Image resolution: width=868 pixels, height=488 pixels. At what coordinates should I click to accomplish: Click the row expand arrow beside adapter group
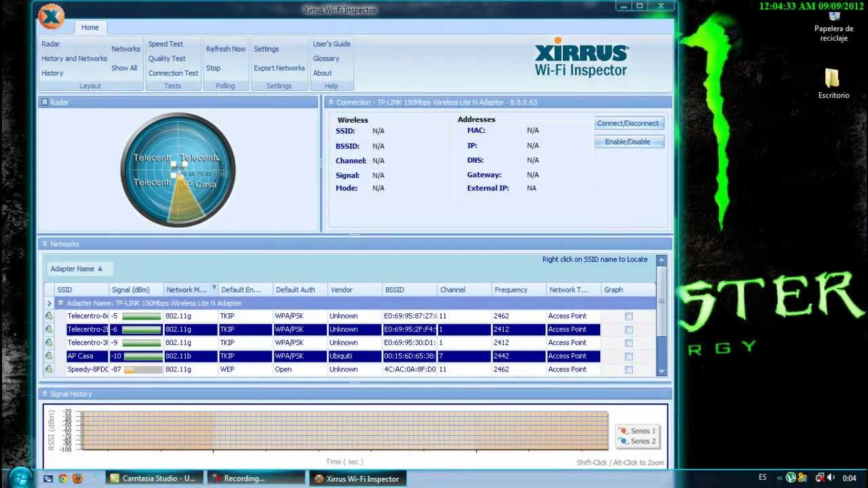[x=49, y=303]
